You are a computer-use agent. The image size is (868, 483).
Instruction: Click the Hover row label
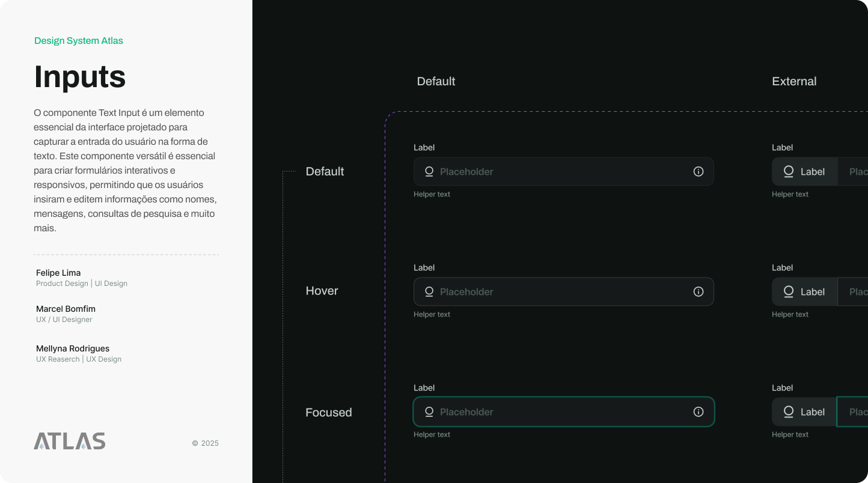(x=322, y=291)
